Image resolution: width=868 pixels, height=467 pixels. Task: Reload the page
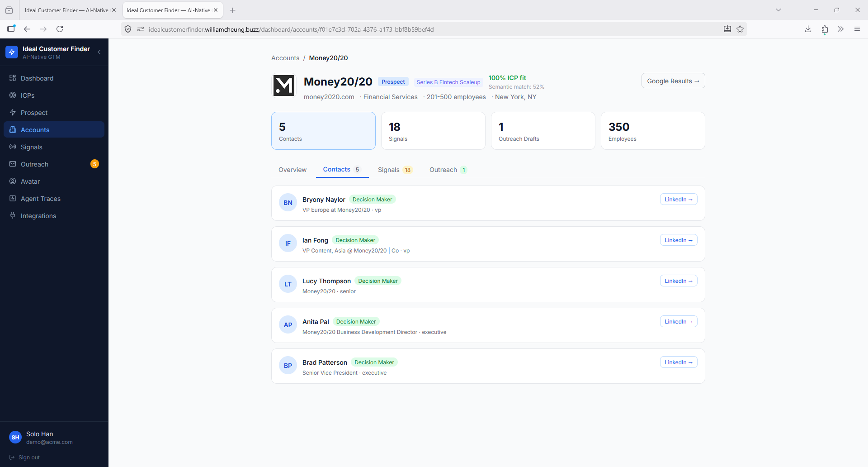[x=60, y=29]
